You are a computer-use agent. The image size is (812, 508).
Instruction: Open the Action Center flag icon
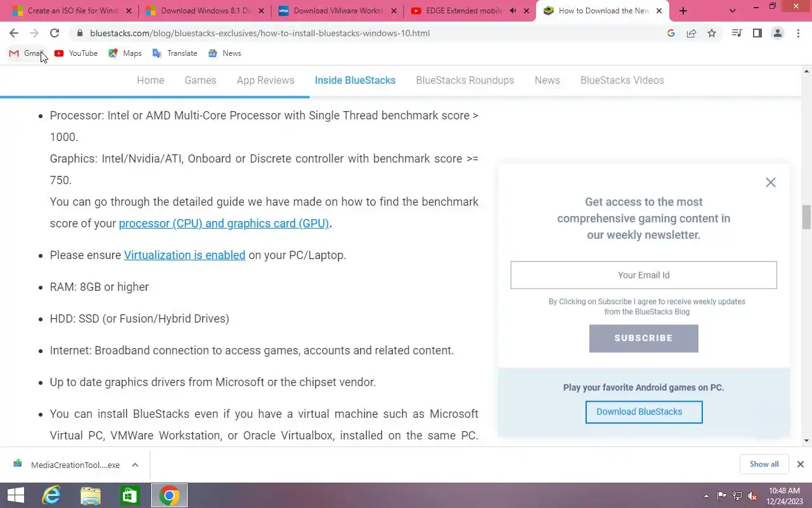click(x=722, y=496)
